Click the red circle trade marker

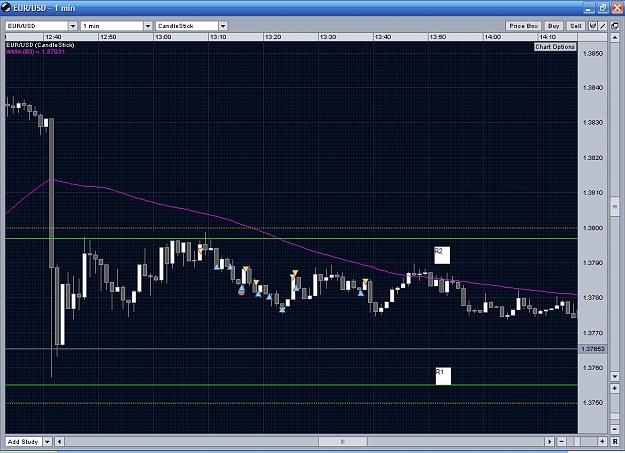[x=241, y=292]
